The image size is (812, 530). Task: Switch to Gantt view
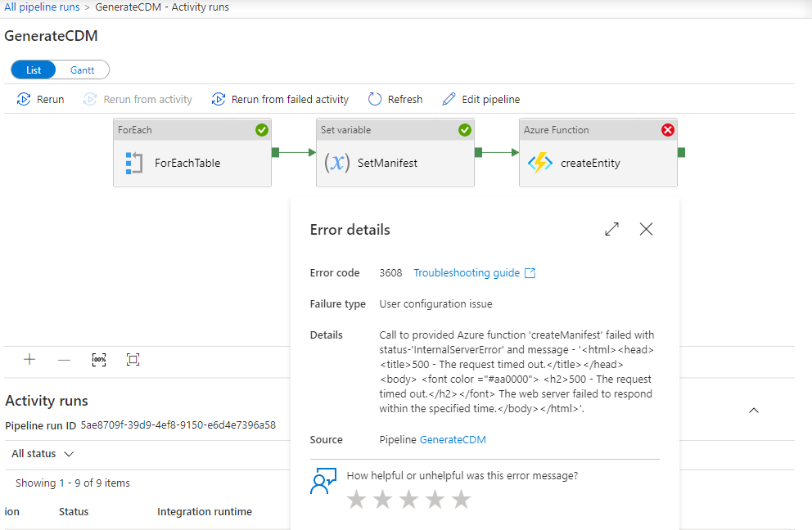(x=84, y=70)
